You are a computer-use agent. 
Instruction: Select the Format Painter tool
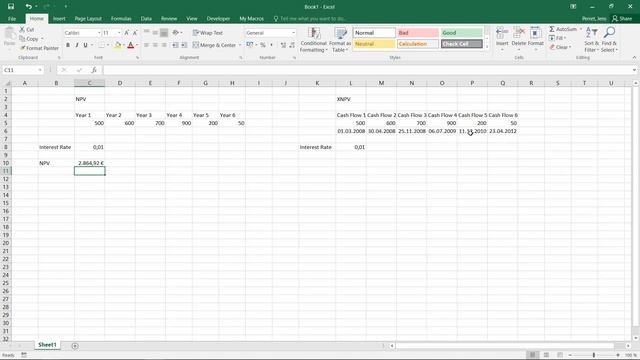tap(39, 48)
